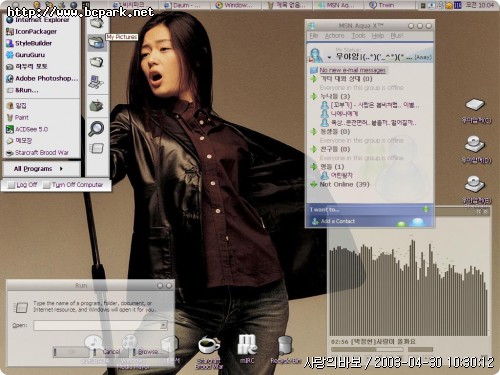Open My Pictures folder icon in Start menu
Image resolution: width=500 pixels, height=375 pixels.
click(96, 42)
